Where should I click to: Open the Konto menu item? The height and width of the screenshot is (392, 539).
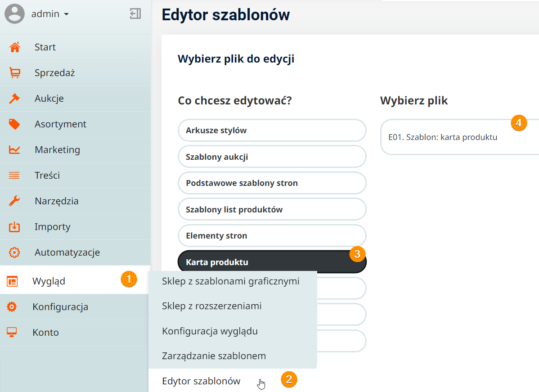click(x=45, y=333)
